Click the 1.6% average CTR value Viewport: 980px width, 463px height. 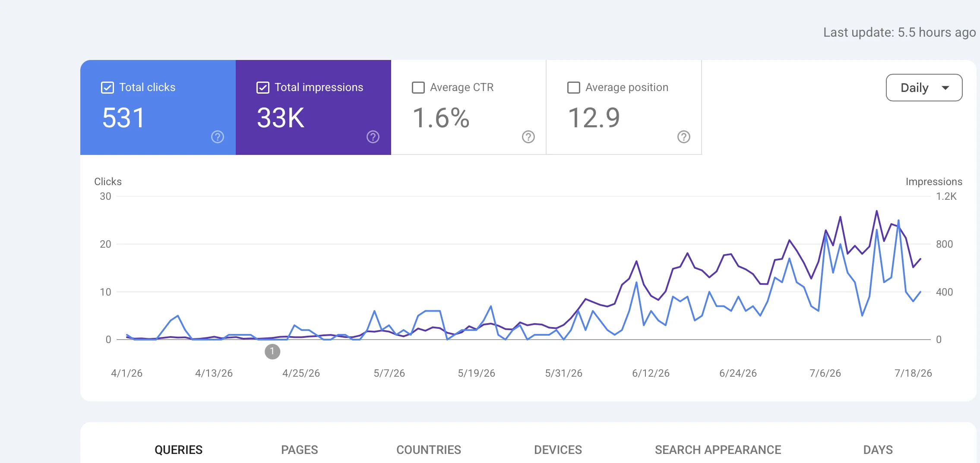tap(441, 118)
